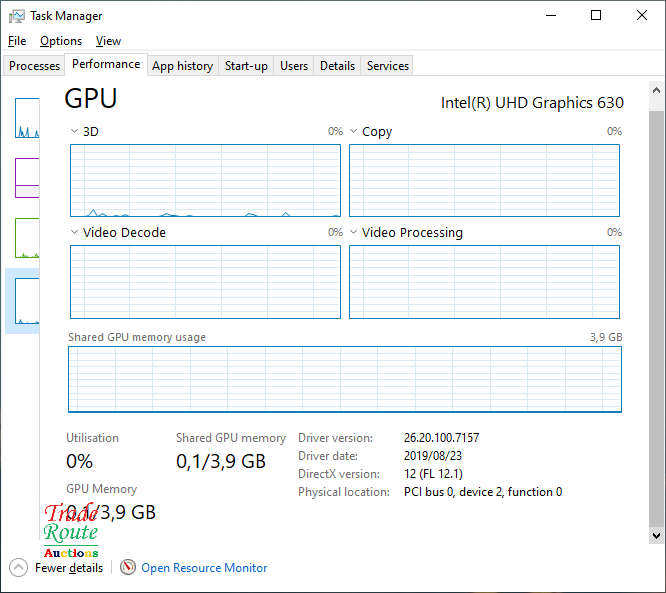Click the Fewer details button
This screenshot has height=593, width=666.
coord(68,568)
